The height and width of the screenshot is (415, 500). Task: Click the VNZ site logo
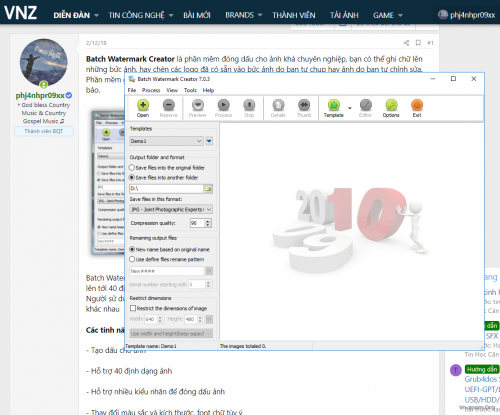20,13
